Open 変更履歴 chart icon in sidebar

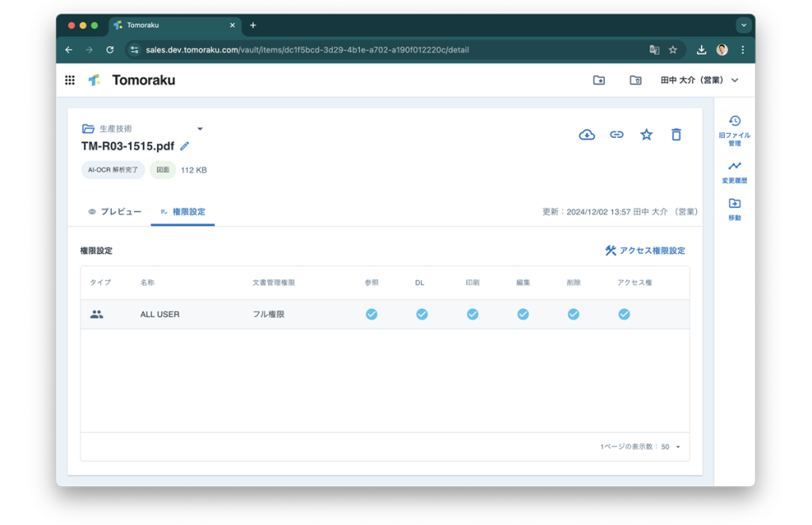click(734, 167)
